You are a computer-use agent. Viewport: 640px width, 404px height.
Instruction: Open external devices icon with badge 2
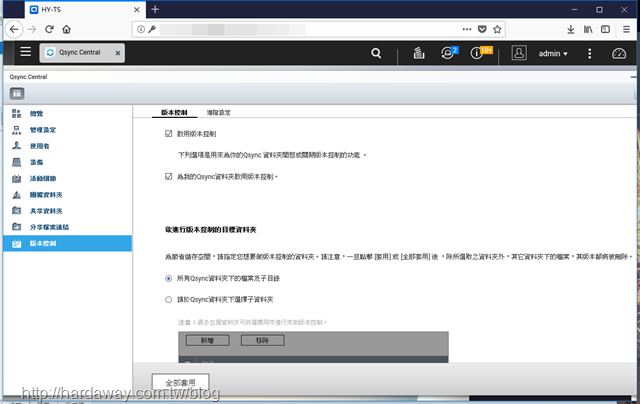tap(449, 53)
